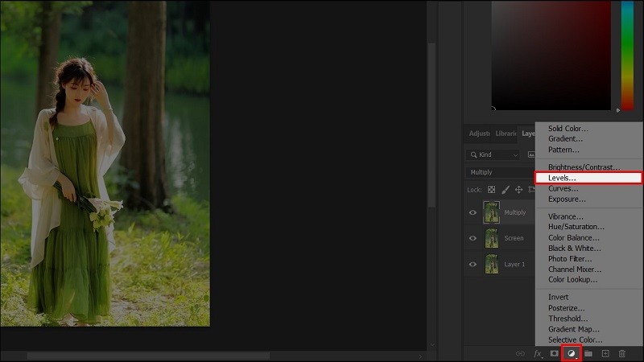Screen dimensions: 644x362
Task: Choose Pattern fill from the menu
Action: [563, 150]
